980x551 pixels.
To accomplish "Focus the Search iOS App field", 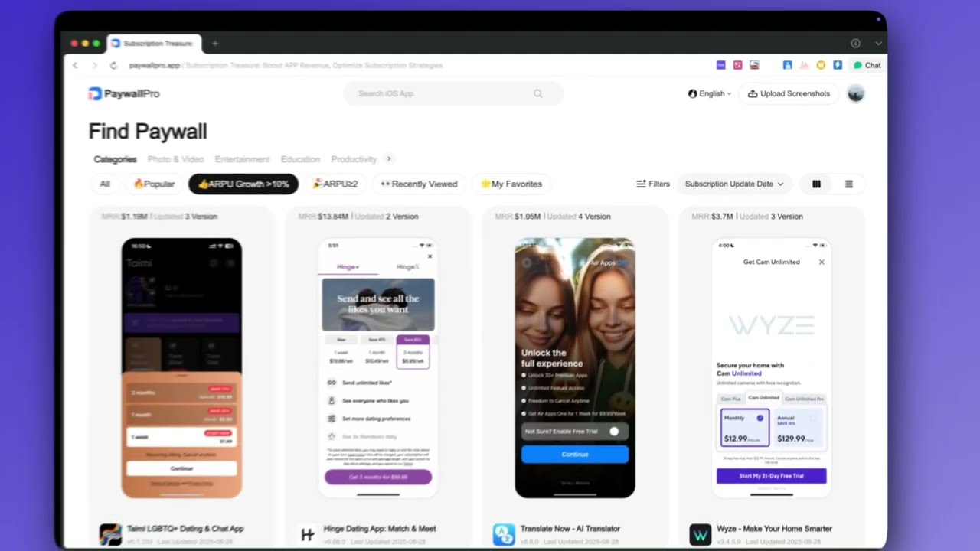I will [x=453, y=93].
